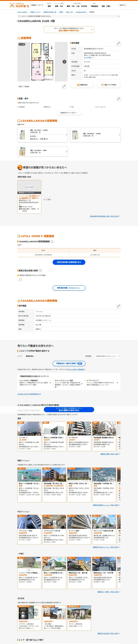Open アクシルコート桜台 used mansion listing
Screen dimensions: 138x644
click(29, 529)
